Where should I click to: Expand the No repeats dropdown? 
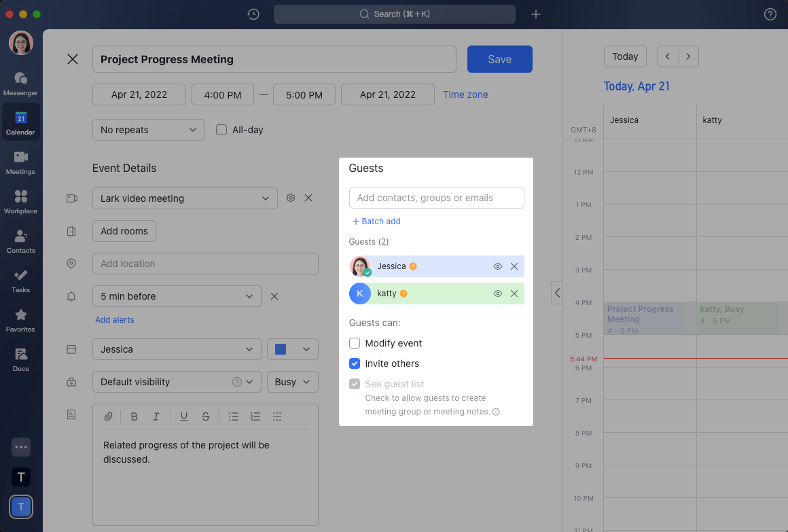148,130
